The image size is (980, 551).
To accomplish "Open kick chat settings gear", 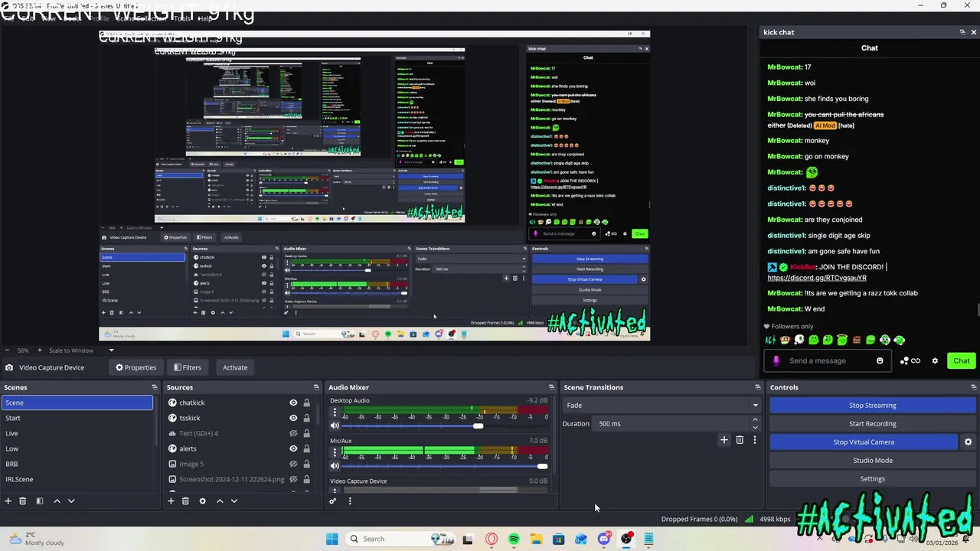I will pos(935,360).
